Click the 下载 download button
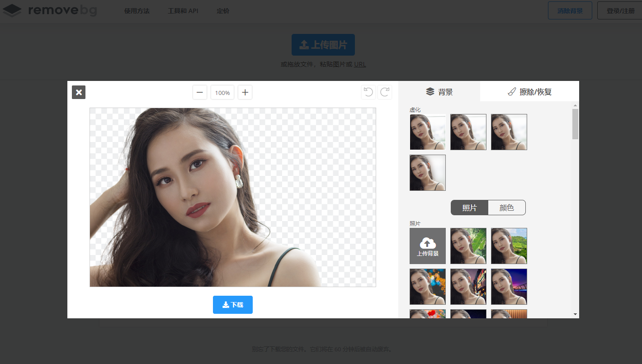642x364 pixels. [x=233, y=305]
